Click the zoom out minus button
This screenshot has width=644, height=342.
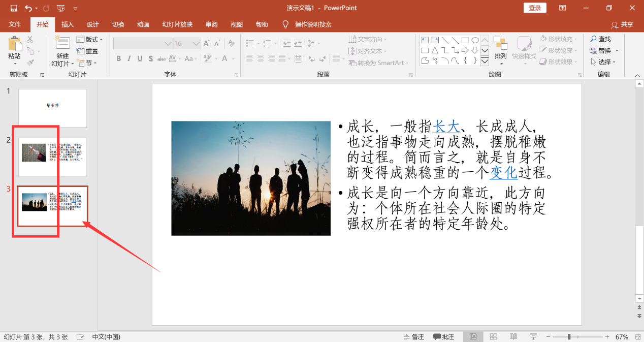[549, 337]
